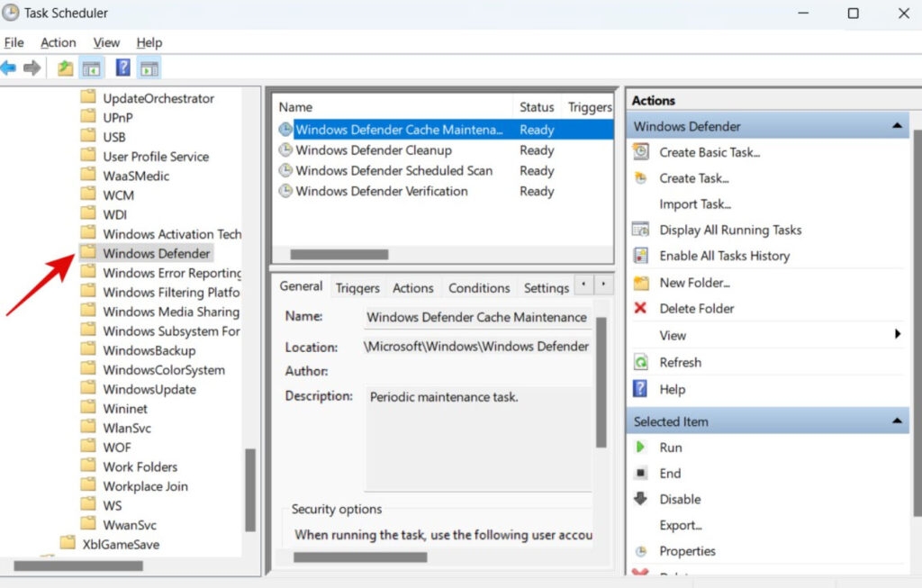Select the WindowsUpdate tree folder
Viewport: 922px width, 588px height.
pos(149,389)
